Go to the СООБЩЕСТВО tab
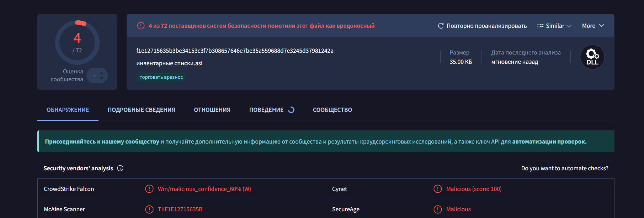 tap(332, 110)
